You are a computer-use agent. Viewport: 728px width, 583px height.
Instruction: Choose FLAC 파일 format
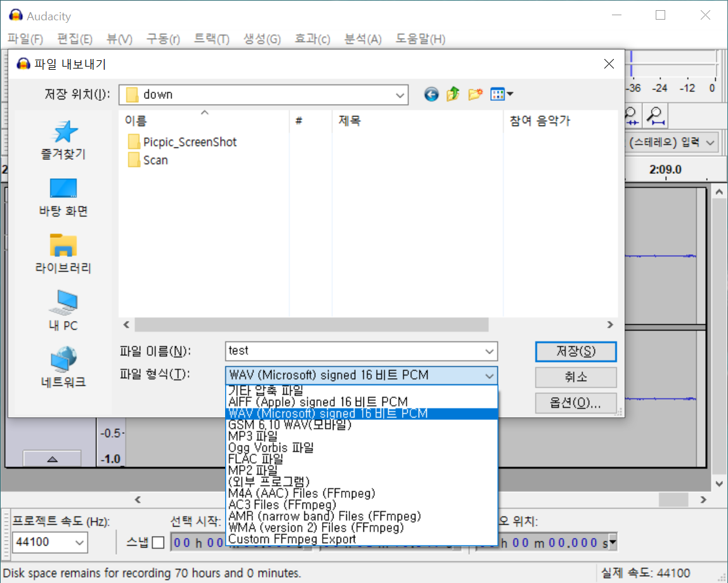(x=361, y=459)
